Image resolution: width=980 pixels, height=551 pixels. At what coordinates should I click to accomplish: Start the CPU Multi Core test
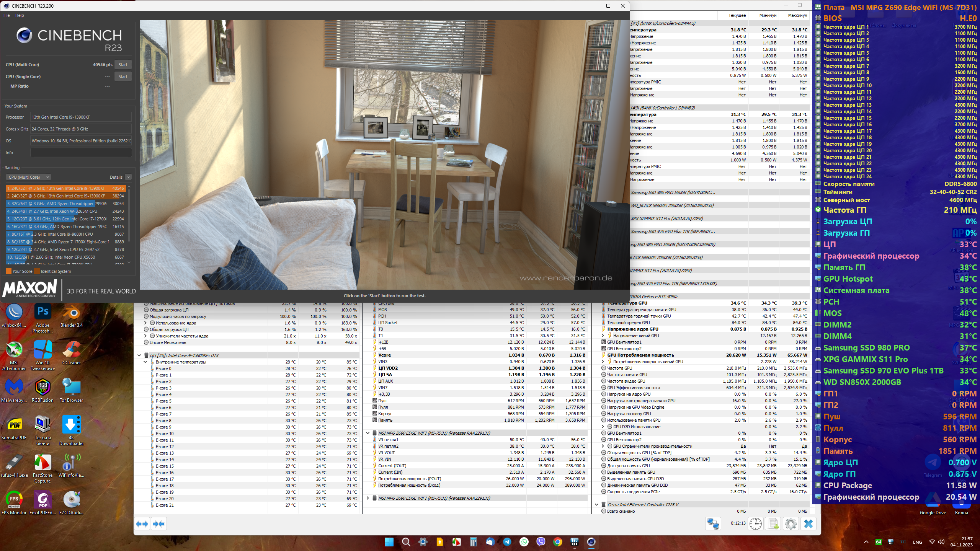coord(123,65)
